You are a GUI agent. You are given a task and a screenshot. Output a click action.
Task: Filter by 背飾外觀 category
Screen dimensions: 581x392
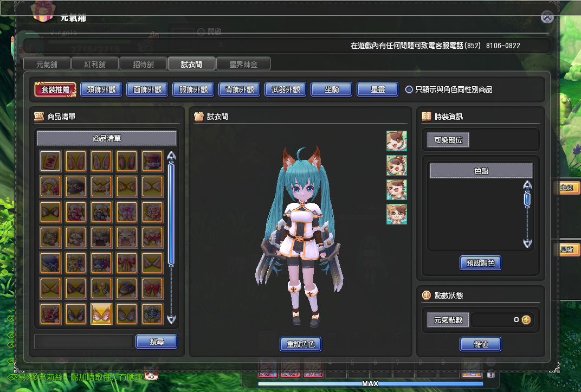coord(240,89)
